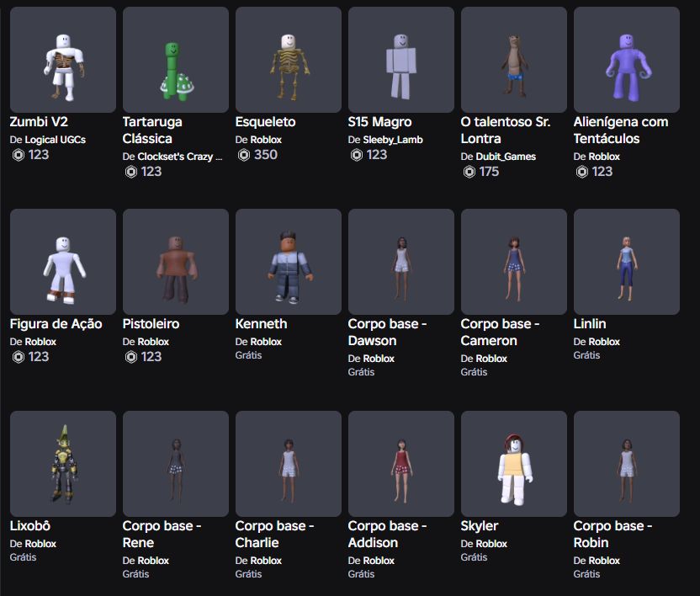The width and height of the screenshot is (700, 596).
Task: Click the Esqueleto title
Action: click(x=265, y=121)
